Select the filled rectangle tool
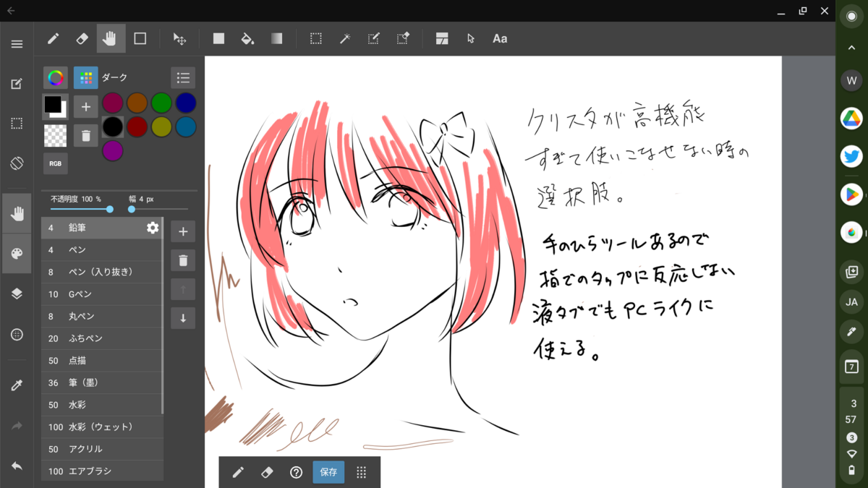This screenshot has height=488, width=868. tap(218, 38)
